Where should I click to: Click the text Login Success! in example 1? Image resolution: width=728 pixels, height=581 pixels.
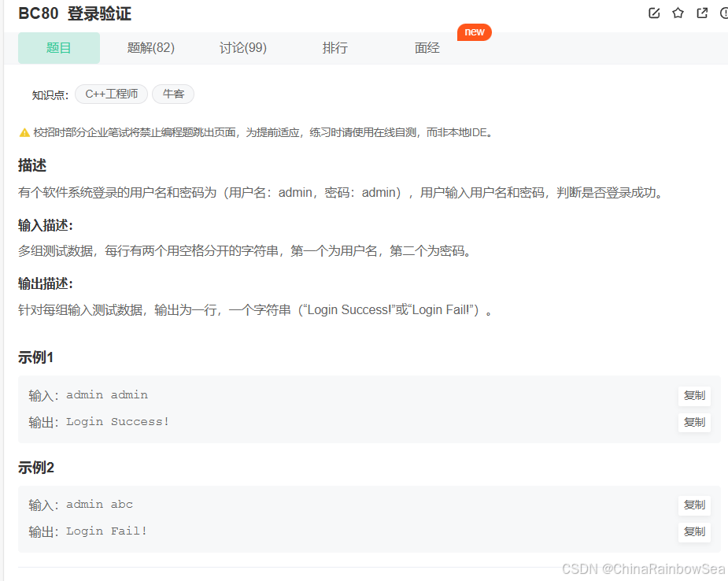(117, 422)
